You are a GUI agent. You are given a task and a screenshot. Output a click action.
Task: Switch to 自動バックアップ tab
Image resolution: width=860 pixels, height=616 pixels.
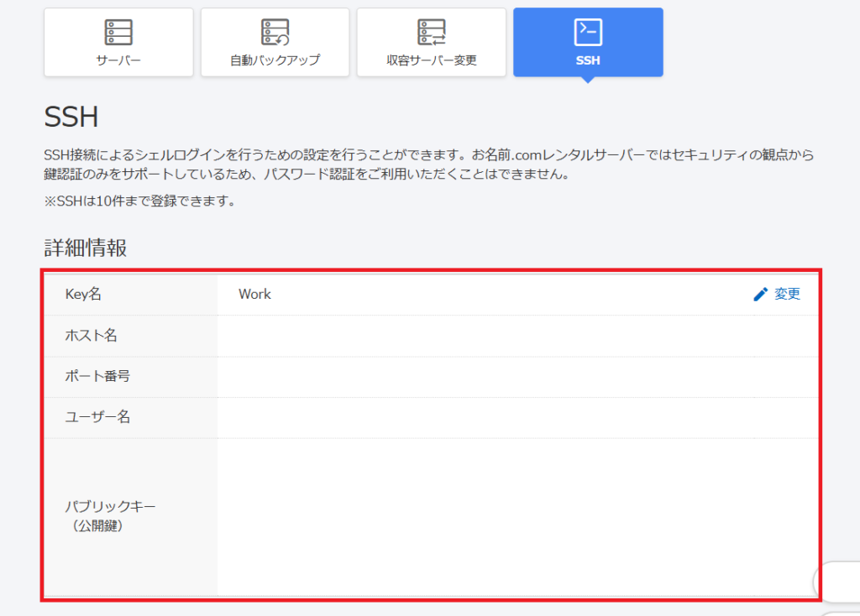pos(275,42)
